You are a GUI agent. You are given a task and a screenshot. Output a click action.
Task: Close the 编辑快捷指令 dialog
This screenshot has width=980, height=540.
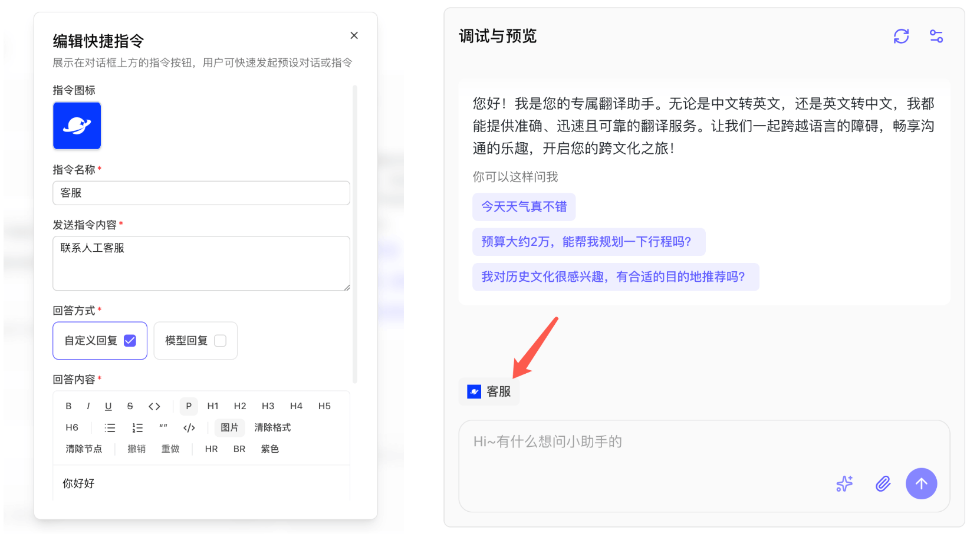[354, 35]
